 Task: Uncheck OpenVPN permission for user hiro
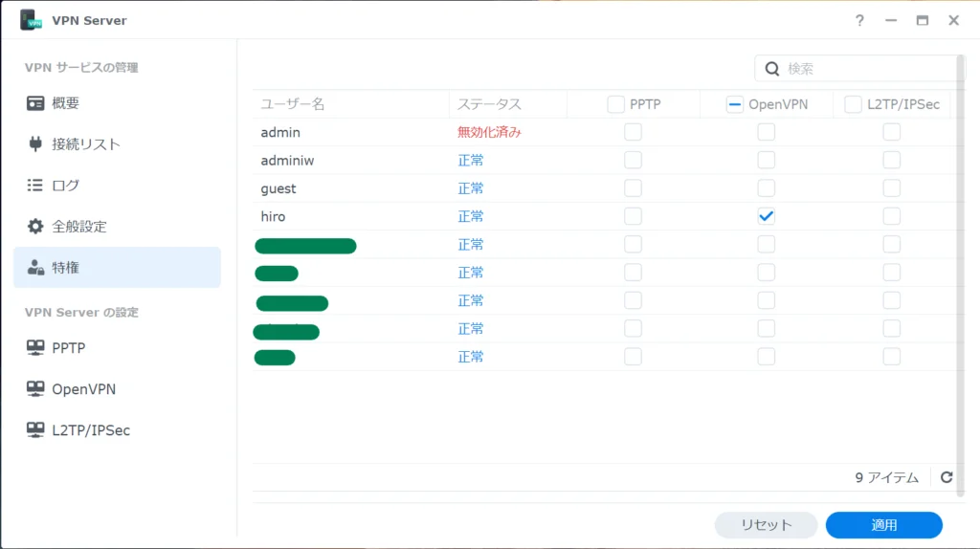pos(766,216)
